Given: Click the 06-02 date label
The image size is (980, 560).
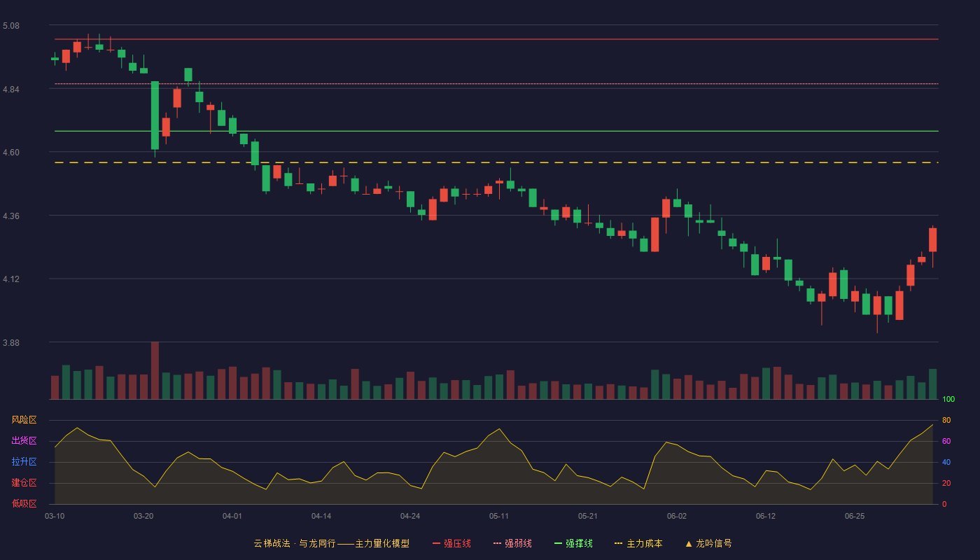Looking at the screenshot, I should point(677,516).
